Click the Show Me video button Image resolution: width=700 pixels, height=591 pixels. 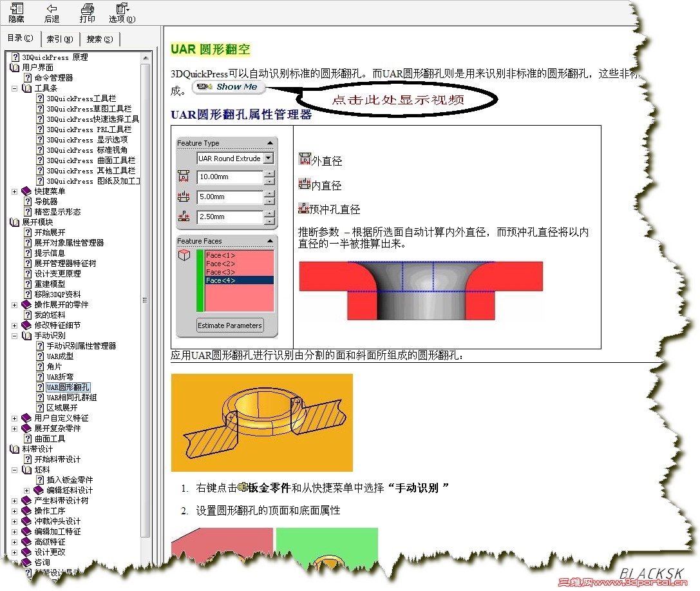point(229,86)
